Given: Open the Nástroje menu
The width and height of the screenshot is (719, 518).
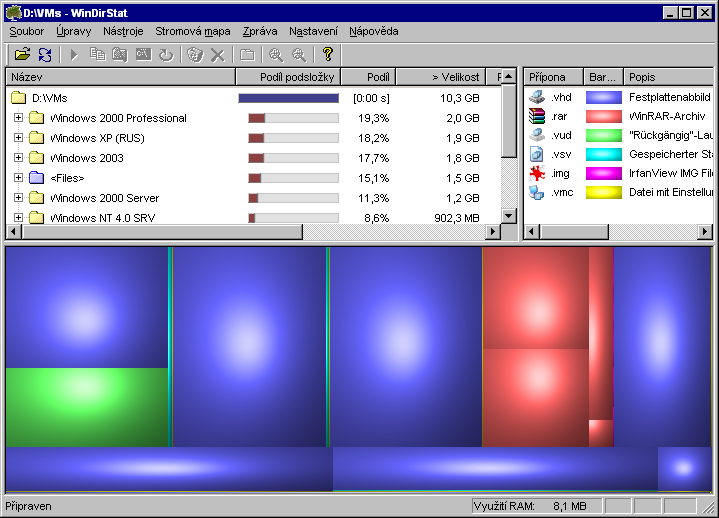Looking at the screenshot, I should 123,31.
